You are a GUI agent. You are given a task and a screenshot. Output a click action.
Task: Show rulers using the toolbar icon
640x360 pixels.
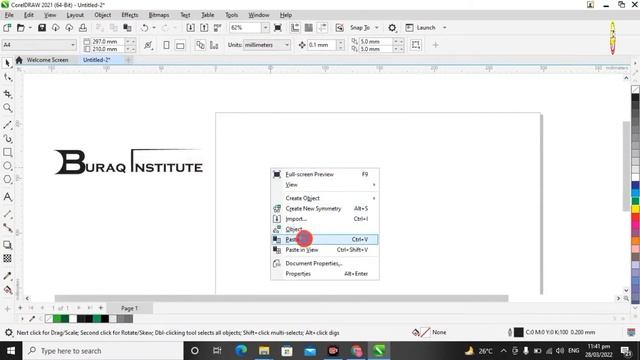tap(295, 28)
